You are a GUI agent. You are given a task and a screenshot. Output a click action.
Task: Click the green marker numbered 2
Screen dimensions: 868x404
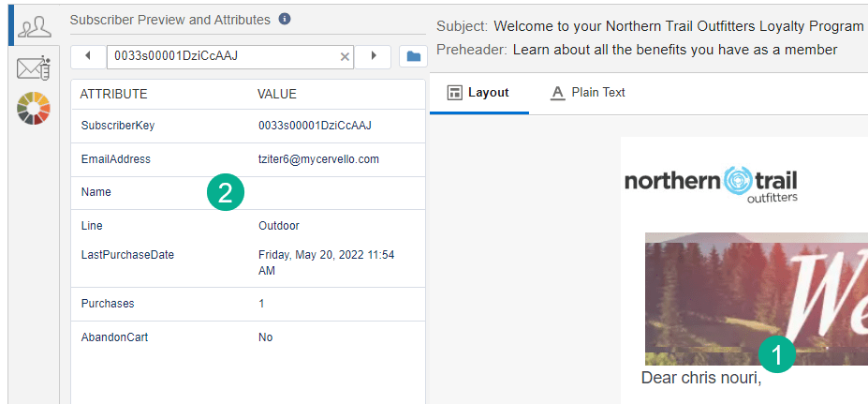[226, 193]
